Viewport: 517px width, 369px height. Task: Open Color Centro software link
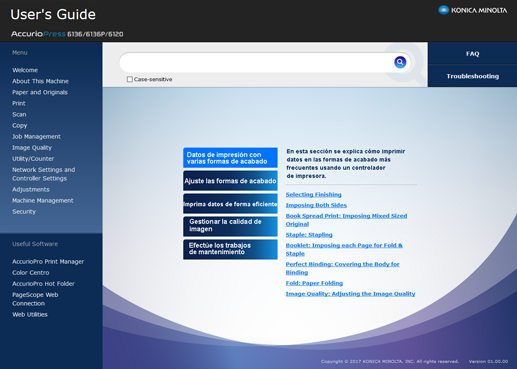[x=31, y=273]
